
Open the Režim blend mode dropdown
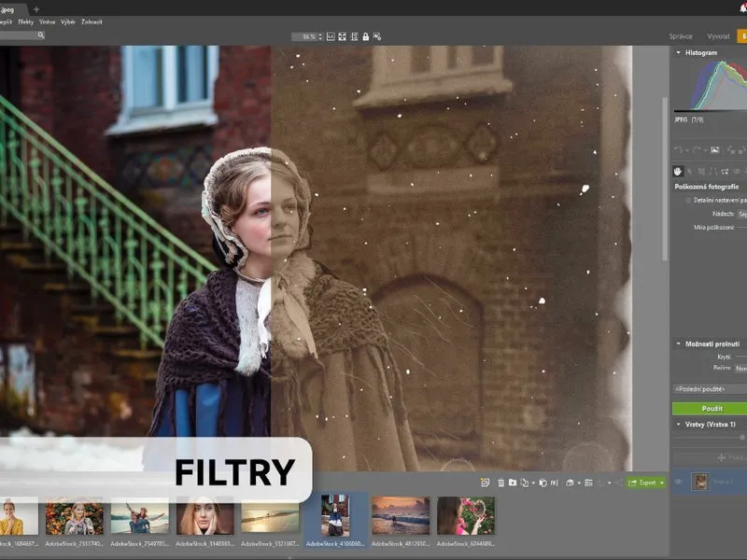[740, 368]
